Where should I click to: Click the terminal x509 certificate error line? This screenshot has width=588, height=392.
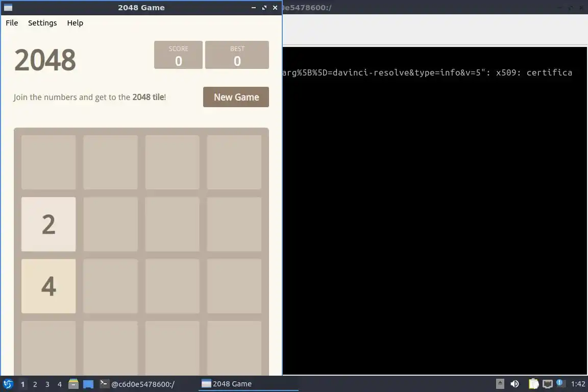coord(427,72)
